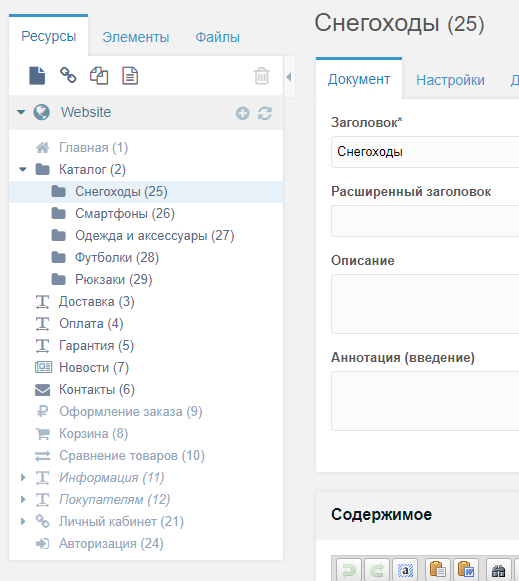This screenshot has width=519, height=581.
Task: Click the Расширенный заголовок input field
Action: [425, 221]
